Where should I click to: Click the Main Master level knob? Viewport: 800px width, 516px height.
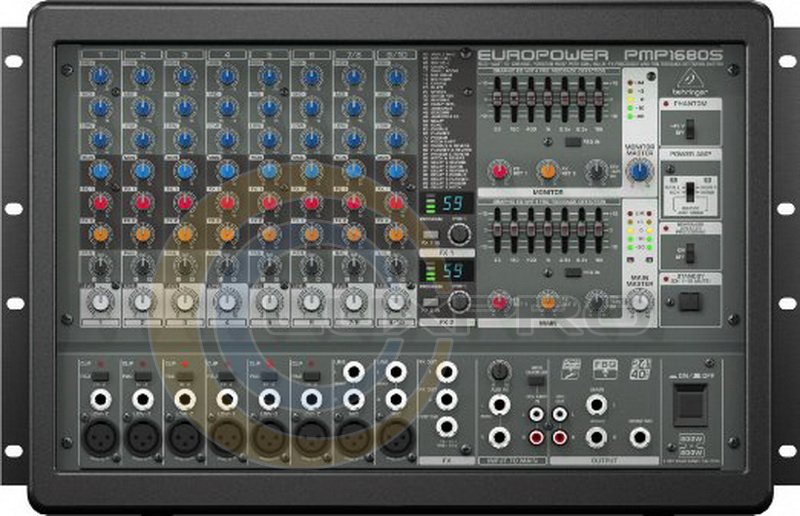coord(639,301)
